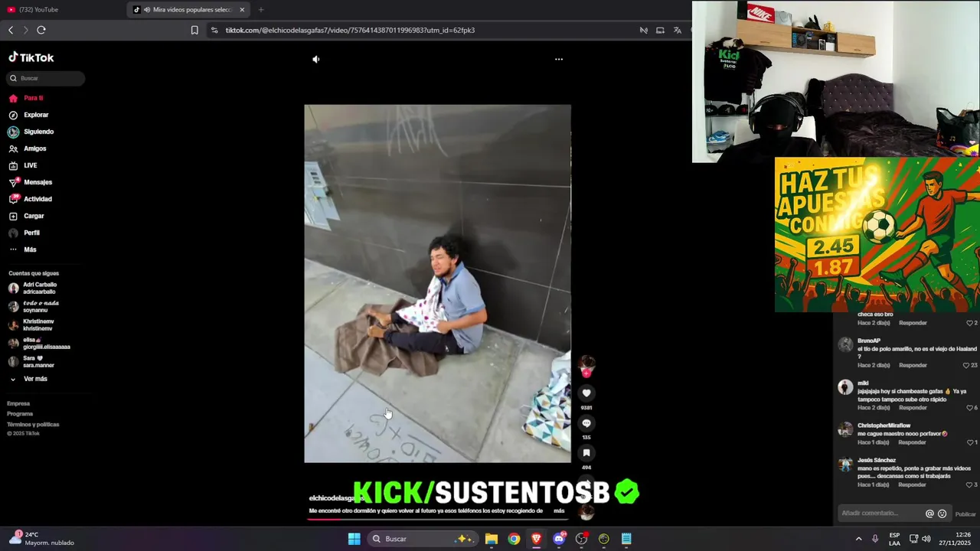
Task: Open Google Chrome from the taskbar
Action: click(x=514, y=539)
